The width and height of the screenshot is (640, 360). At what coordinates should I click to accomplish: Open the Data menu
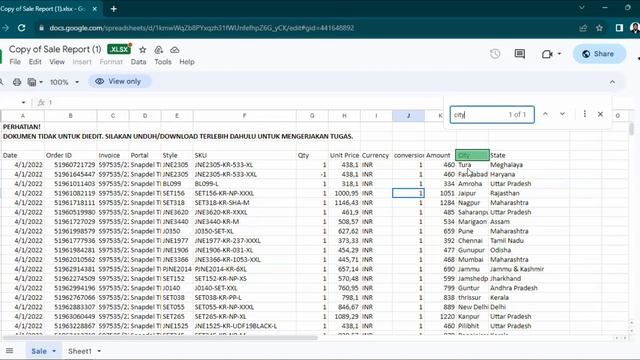(138, 62)
